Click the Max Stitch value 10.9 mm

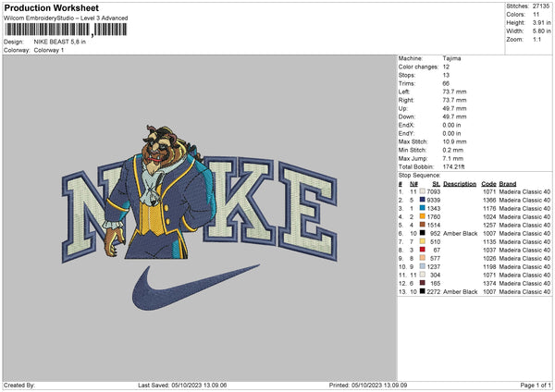[454, 141]
